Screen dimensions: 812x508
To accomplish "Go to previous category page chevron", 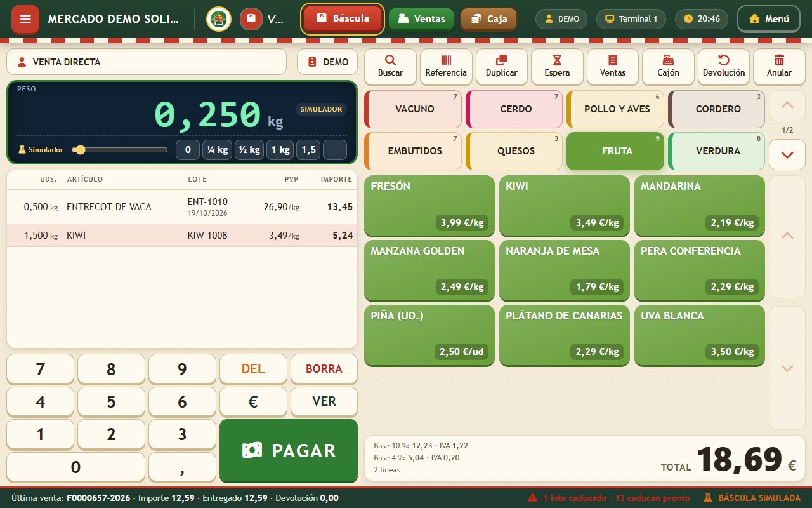I will click(787, 105).
